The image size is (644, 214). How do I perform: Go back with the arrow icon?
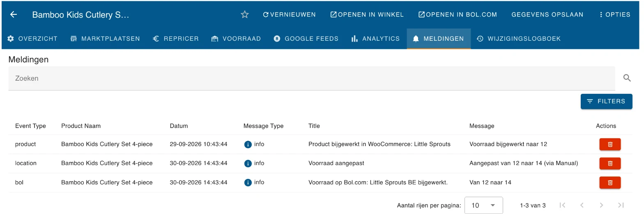pos(14,14)
